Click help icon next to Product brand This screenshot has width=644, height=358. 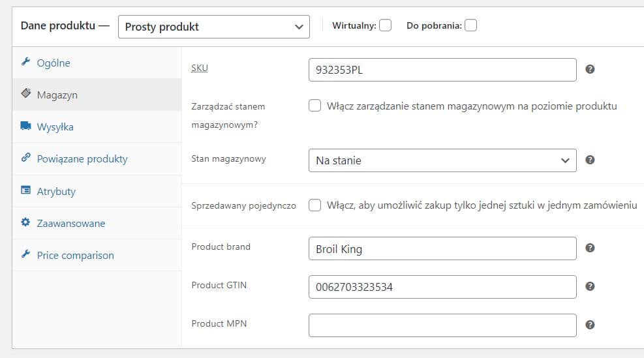point(590,248)
